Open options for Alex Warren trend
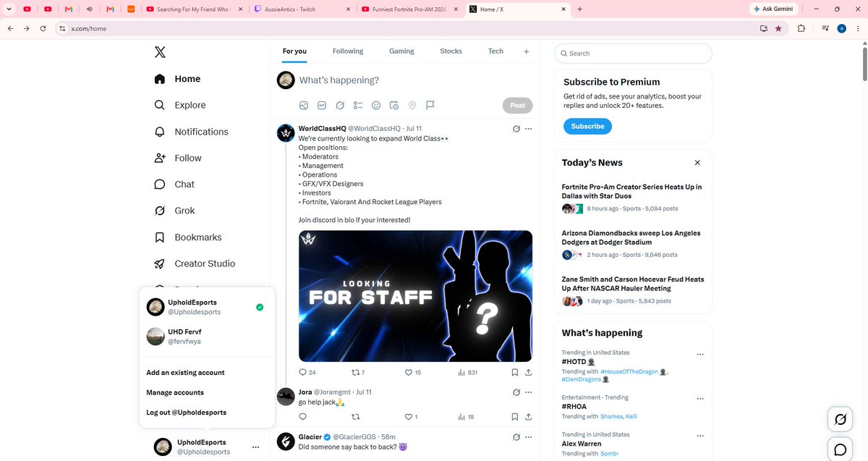 pyautogui.click(x=700, y=436)
